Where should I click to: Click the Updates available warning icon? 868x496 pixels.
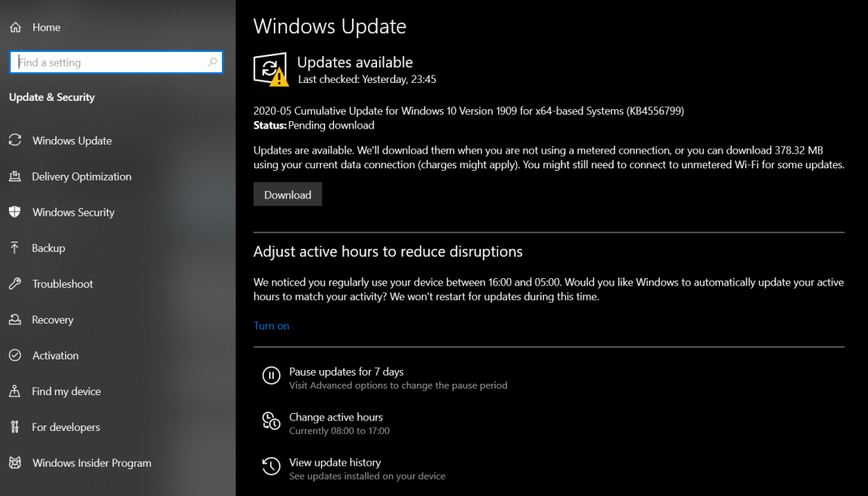[x=270, y=69]
